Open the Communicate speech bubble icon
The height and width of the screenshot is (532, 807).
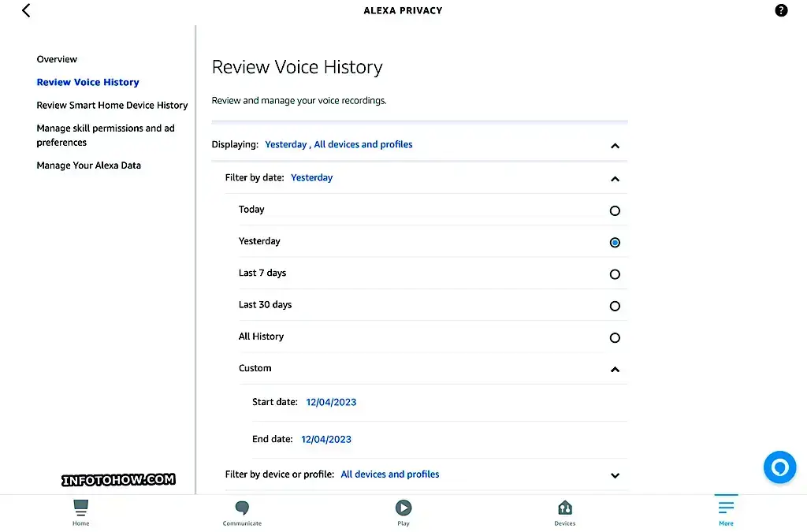242,508
